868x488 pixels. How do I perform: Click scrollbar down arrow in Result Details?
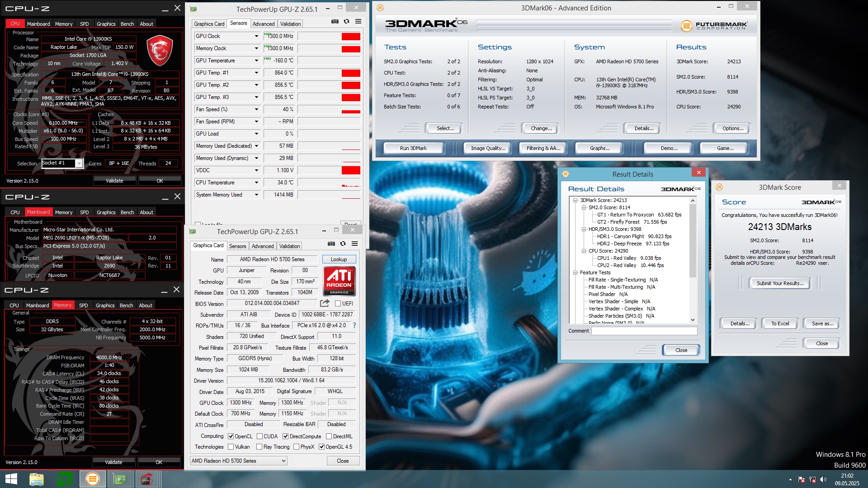693,319
